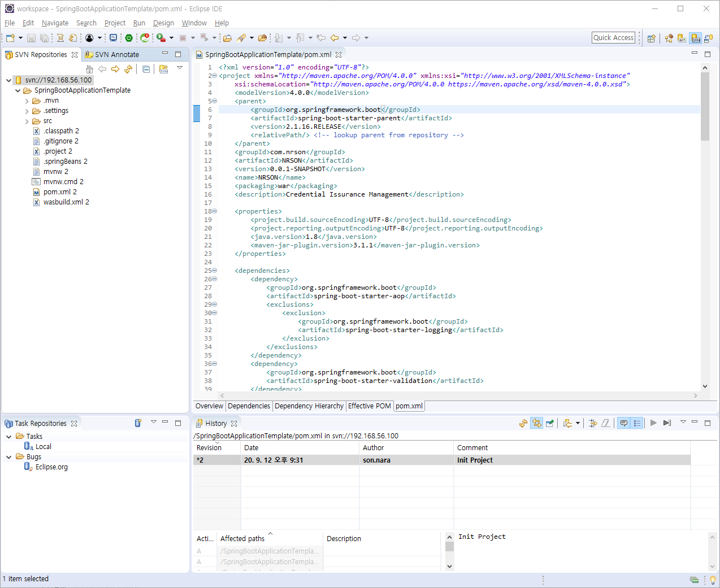The image size is (720, 588).
Task: Click the Open Task monitor icon in toolbar
Action: [x=113, y=38]
